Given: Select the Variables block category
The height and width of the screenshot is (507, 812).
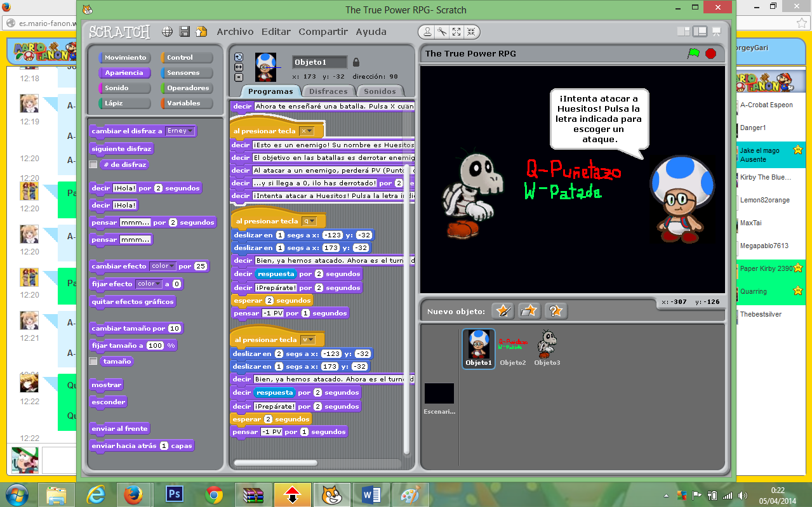Looking at the screenshot, I should (x=187, y=103).
